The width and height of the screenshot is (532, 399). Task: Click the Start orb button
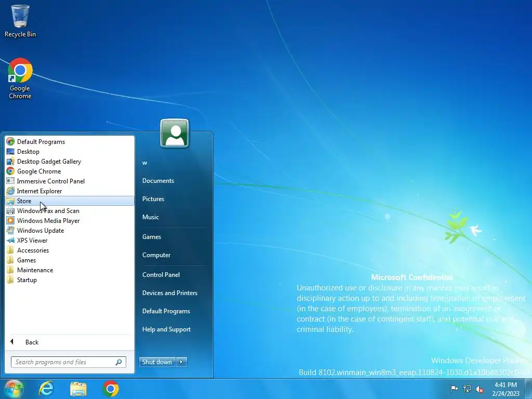14,389
